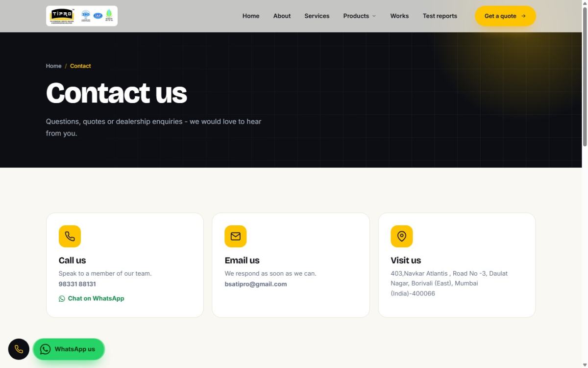
Task: Click the Get a quote button
Action: 505,16
